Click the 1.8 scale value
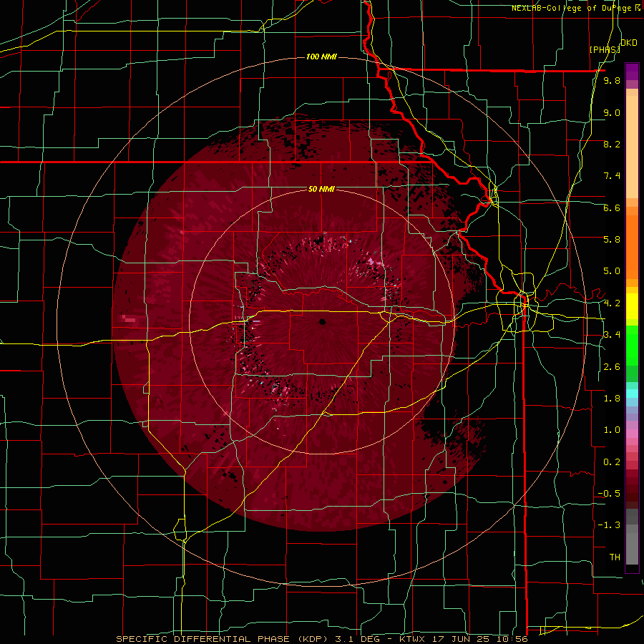Viewport: 644px width, 644px height. click(x=612, y=399)
